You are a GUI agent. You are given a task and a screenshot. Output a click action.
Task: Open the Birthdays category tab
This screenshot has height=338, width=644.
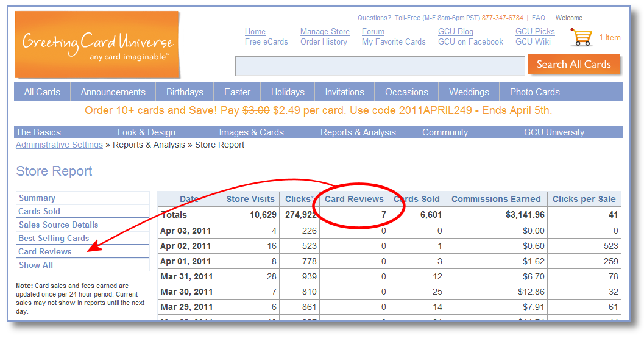tap(185, 92)
